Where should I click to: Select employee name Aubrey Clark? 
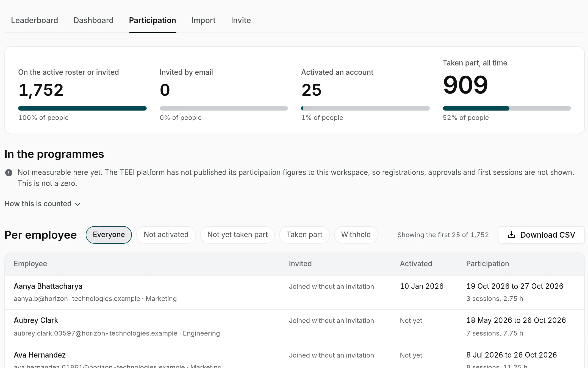36,320
